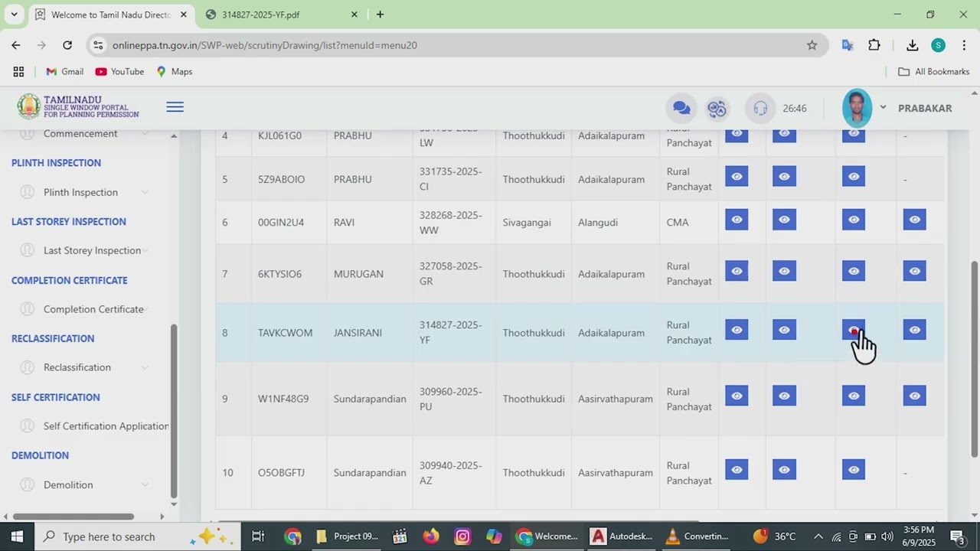Open YouTube bookmark
The height and width of the screenshot is (551, 980).
pos(119,71)
